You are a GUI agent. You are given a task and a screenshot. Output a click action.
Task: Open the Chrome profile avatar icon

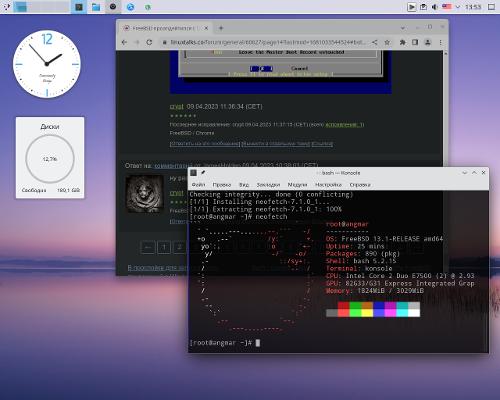click(428, 42)
